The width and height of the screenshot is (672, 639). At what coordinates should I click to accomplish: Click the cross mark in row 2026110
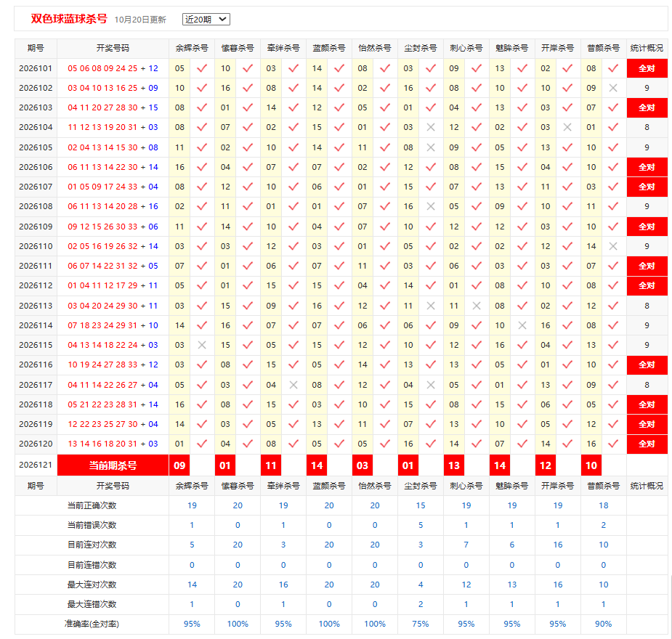pos(613,246)
